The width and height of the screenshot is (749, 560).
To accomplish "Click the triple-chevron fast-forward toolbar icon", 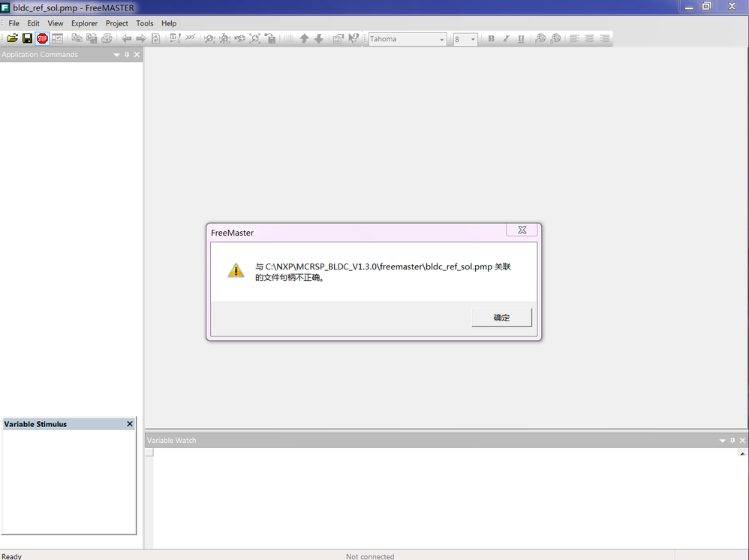I will [x=190, y=38].
